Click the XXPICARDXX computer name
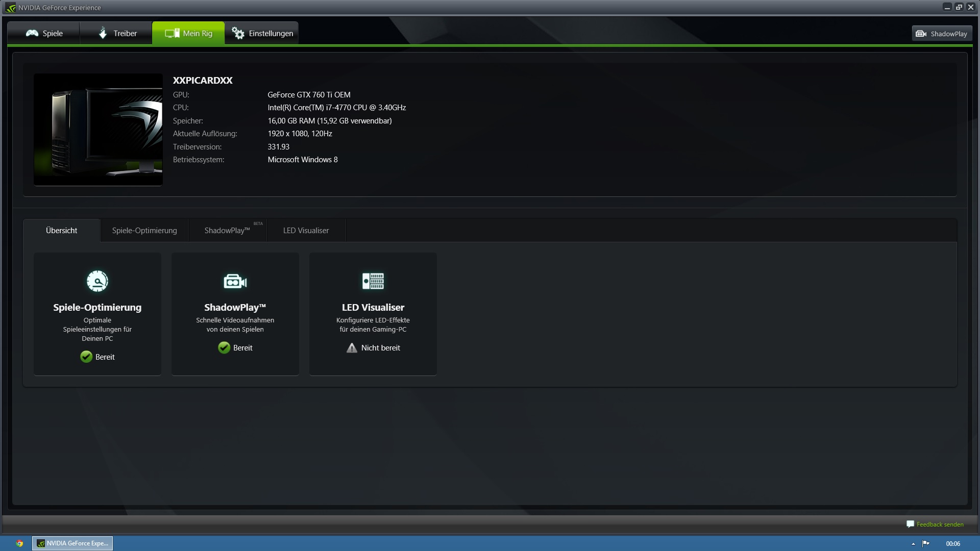The height and width of the screenshot is (551, 980). point(203,80)
